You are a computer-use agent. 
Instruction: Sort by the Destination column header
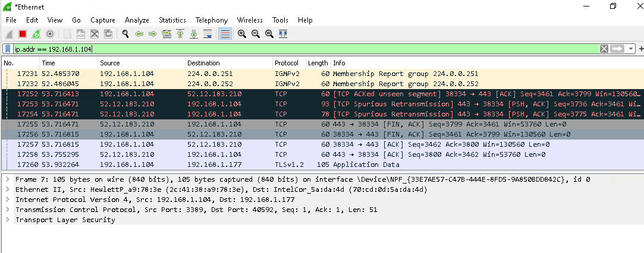coord(229,63)
